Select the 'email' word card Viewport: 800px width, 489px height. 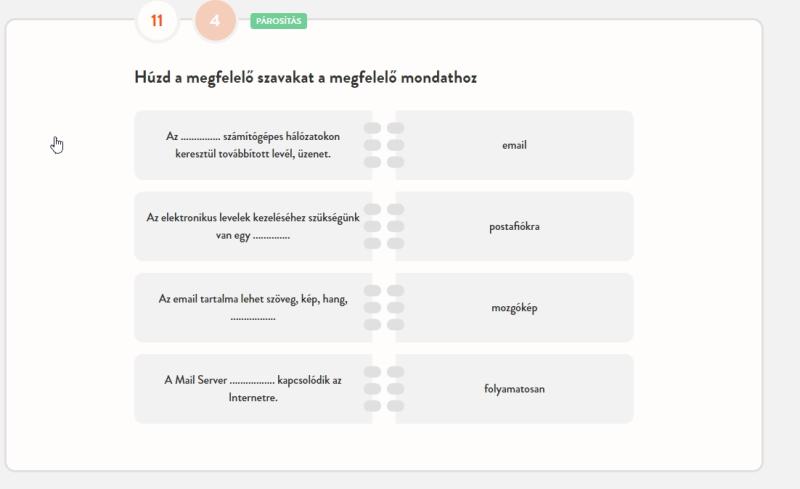[x=514, y=145]
